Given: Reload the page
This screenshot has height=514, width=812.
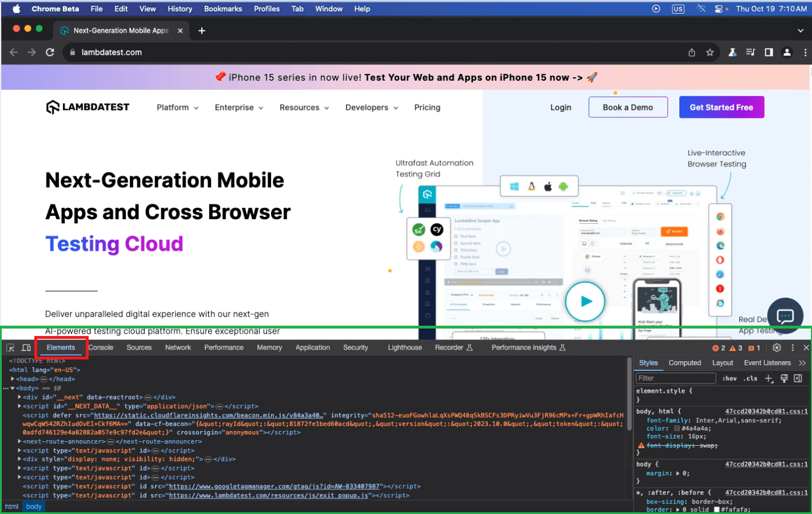Looking at the screenshot, I should coord(50,53).
